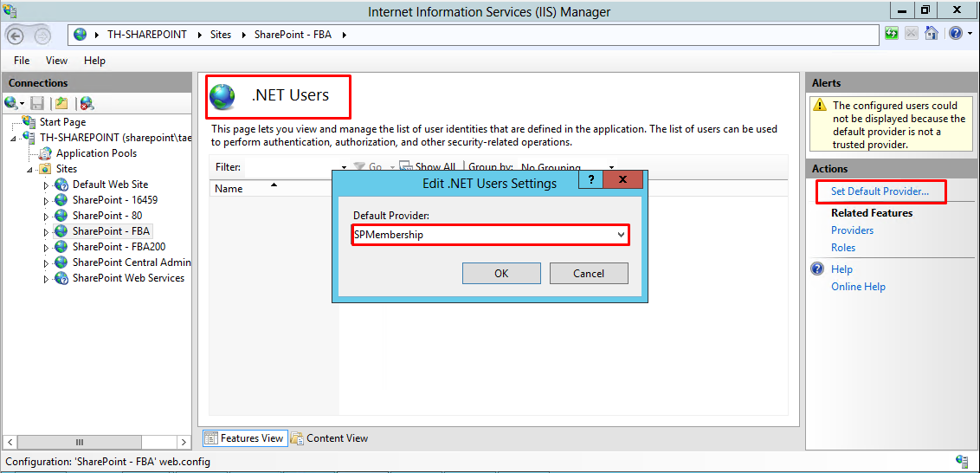Open the Create New Connection dropdown arrow
Viewport: 980px width, 473px height.
(23, 103)
